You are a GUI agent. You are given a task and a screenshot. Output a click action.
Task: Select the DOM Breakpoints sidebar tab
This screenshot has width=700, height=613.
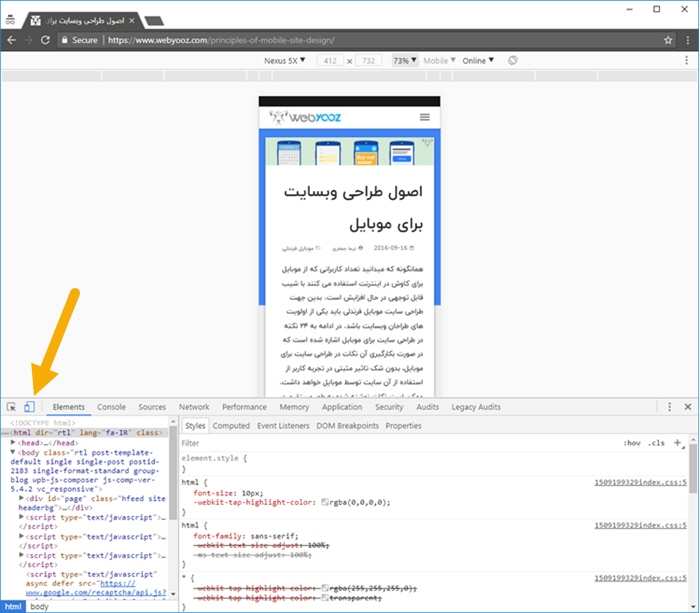[347, 425]
